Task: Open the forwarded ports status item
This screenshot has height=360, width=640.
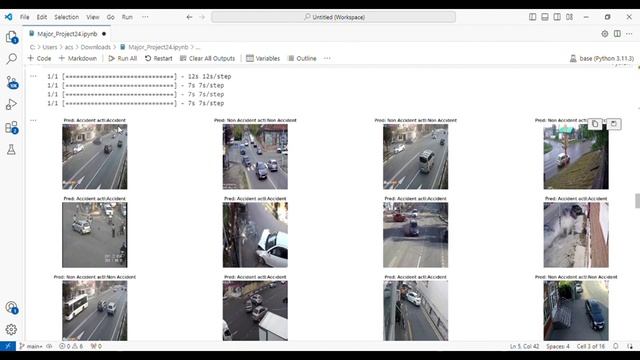Action: [x=96, y=346]
